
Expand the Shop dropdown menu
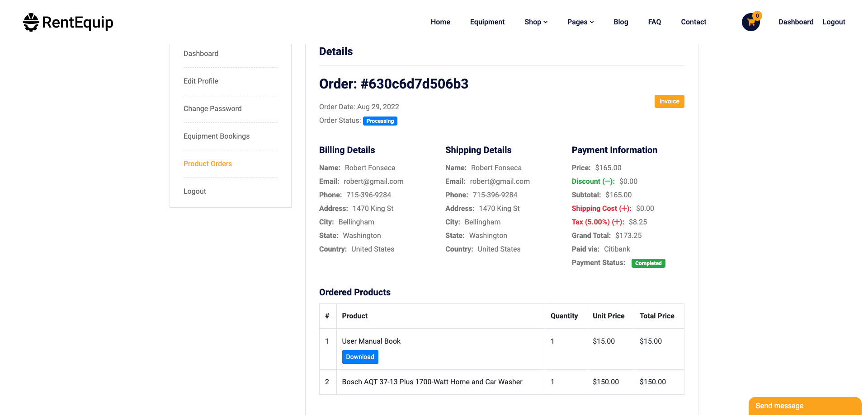coord(536,22)
